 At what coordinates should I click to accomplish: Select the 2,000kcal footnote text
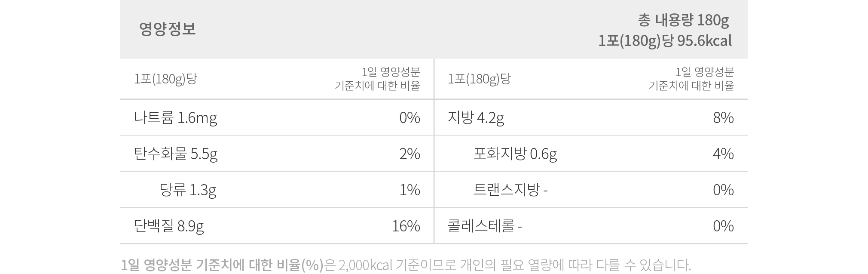click(x=366, y=265)
